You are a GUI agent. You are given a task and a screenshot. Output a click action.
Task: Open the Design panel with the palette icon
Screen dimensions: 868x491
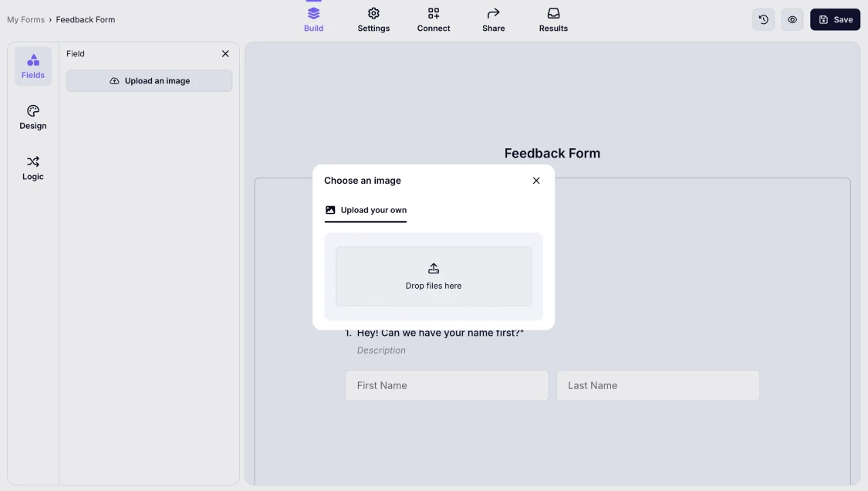coord(32,117)
